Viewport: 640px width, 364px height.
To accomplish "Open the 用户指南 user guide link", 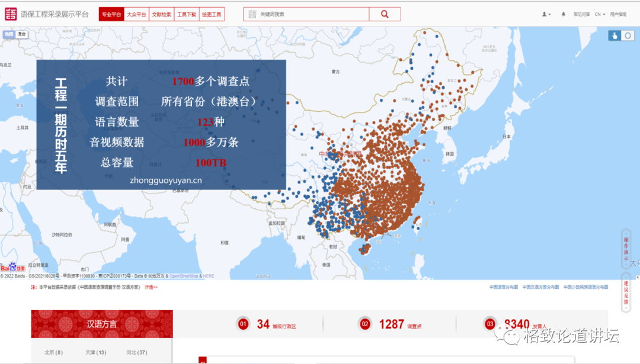I will [x=618, y=14].
